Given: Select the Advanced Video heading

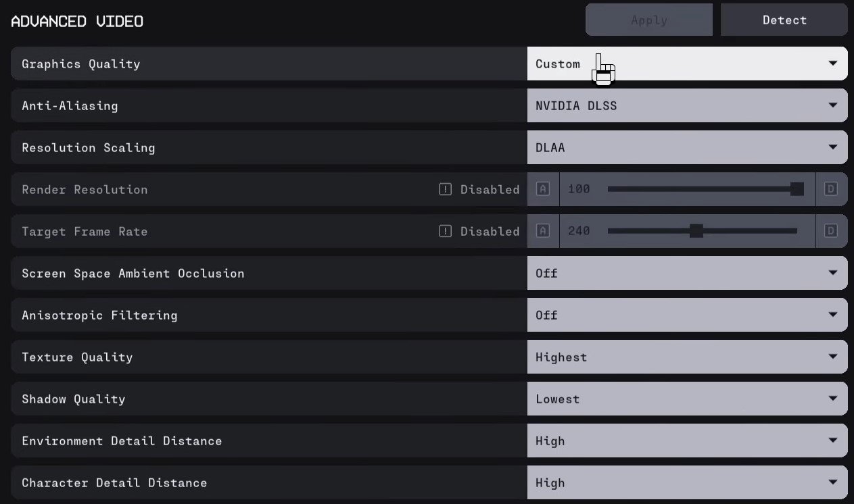Looking at the screenshot, I should coord(76,21).
